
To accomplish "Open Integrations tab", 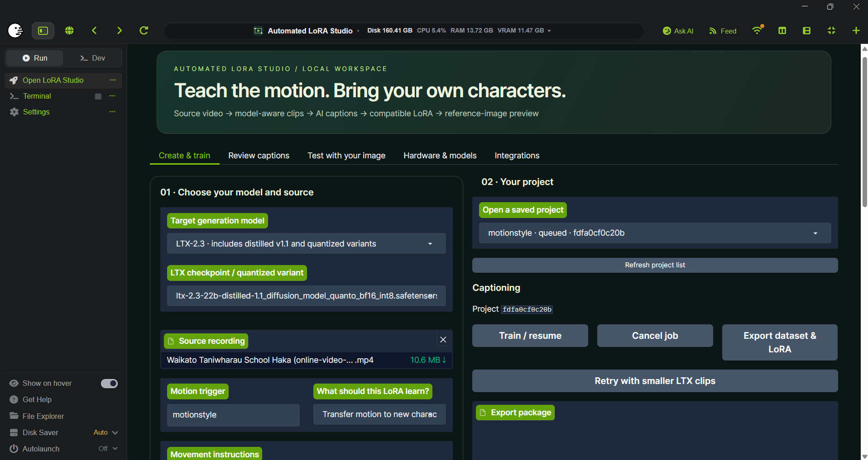I will click(x=517, y=156).
